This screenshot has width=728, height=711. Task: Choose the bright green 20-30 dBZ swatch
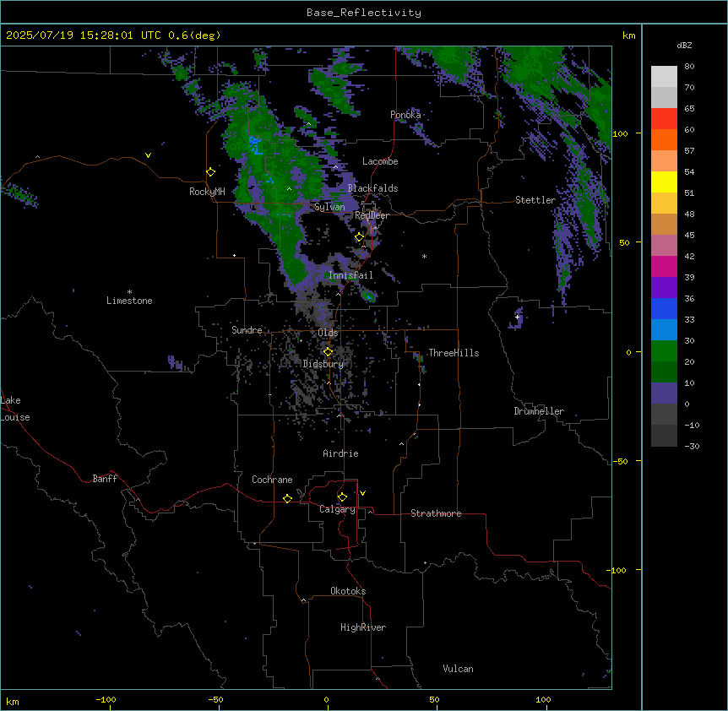(664, 351)
